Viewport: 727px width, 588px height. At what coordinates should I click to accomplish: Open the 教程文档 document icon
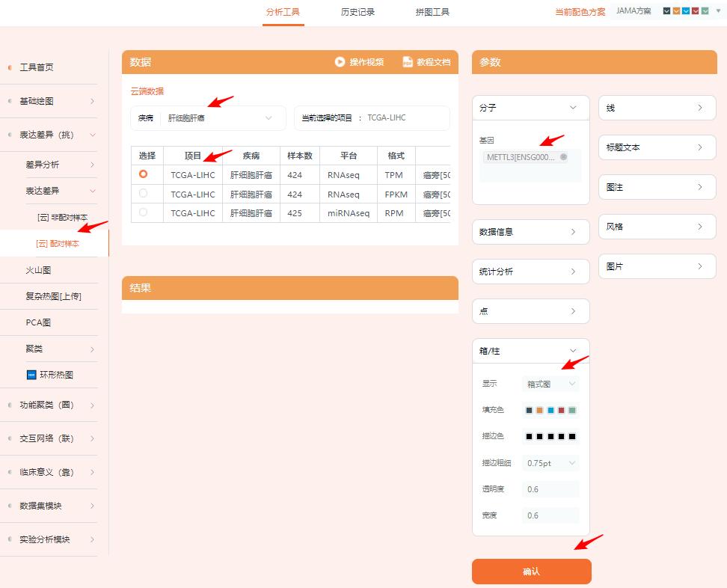(x=408, y=61)
